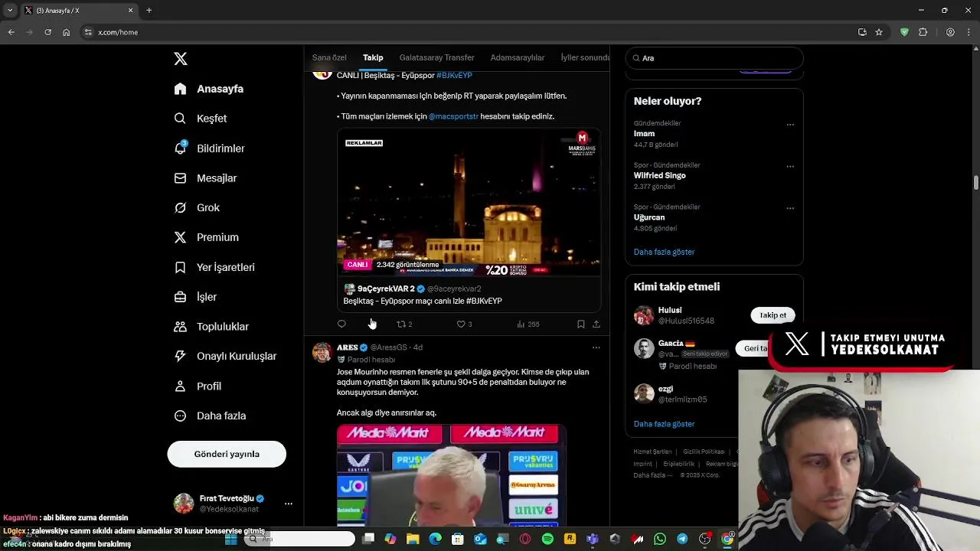Open more options on ARES post
The height and width of the screenshot is (551, 980).
[x=596, y=347]
